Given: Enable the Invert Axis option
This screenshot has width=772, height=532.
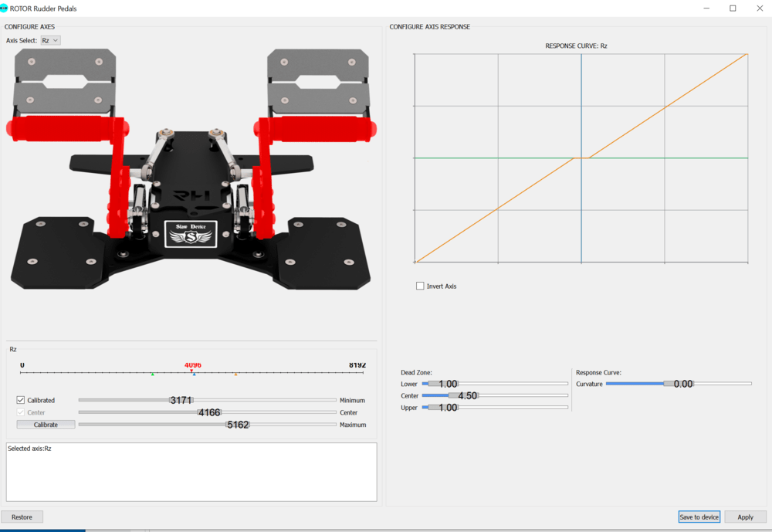Looking at the screenshot, I should click(x=420, y=286).
